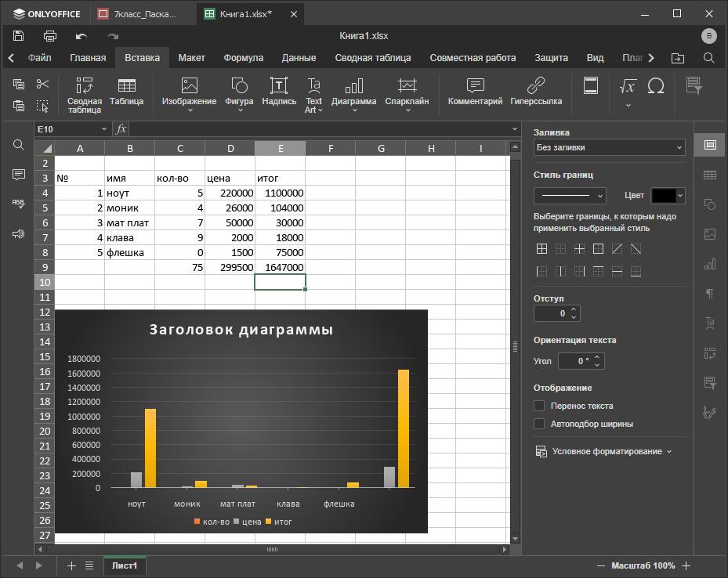Select the Лист1 sheet tab
This screenshot has width=728, height=578.
point(124,565)
